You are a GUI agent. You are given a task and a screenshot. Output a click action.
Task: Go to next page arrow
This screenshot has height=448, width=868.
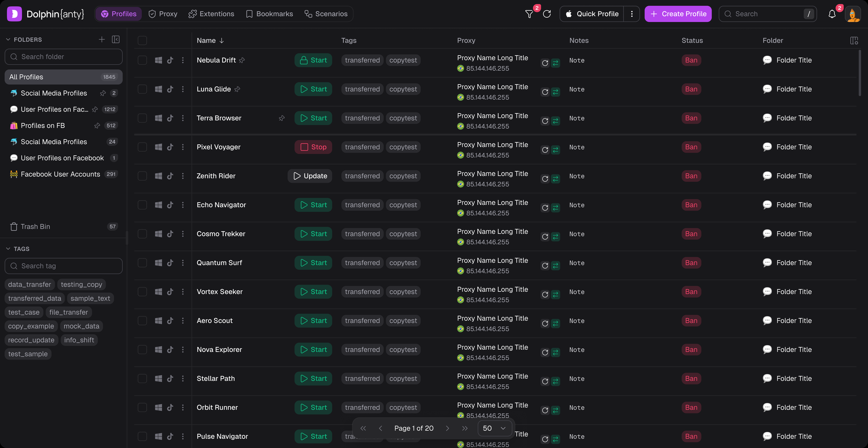click(x=448, y=428)
